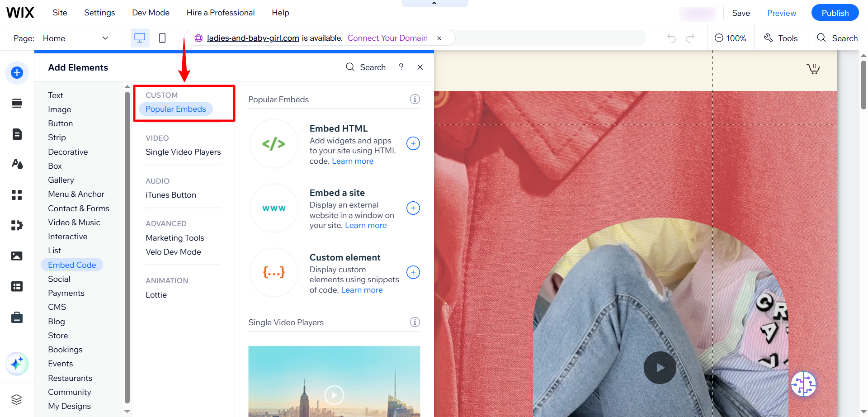This screenshot has width=868, height=417.
Task: Open Hire a Professional menu
Action: point(221,13)
